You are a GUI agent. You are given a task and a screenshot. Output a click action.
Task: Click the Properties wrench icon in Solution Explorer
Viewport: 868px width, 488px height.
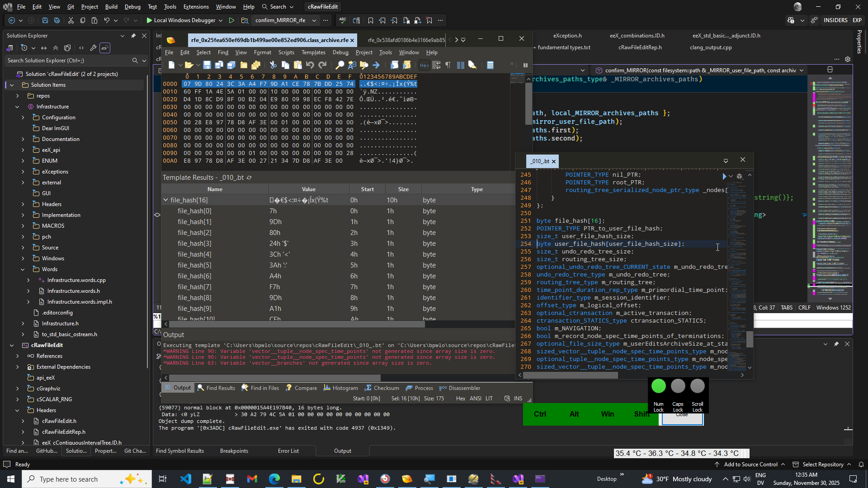click(93, 48)
